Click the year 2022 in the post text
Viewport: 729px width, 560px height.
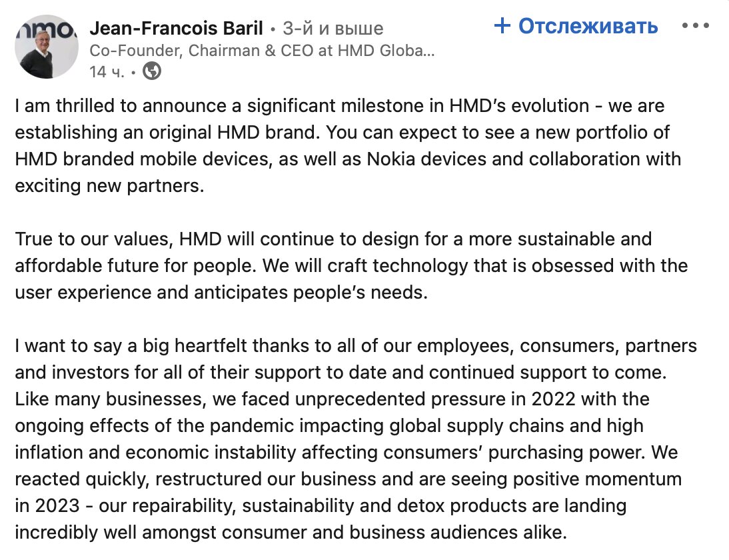553,399
